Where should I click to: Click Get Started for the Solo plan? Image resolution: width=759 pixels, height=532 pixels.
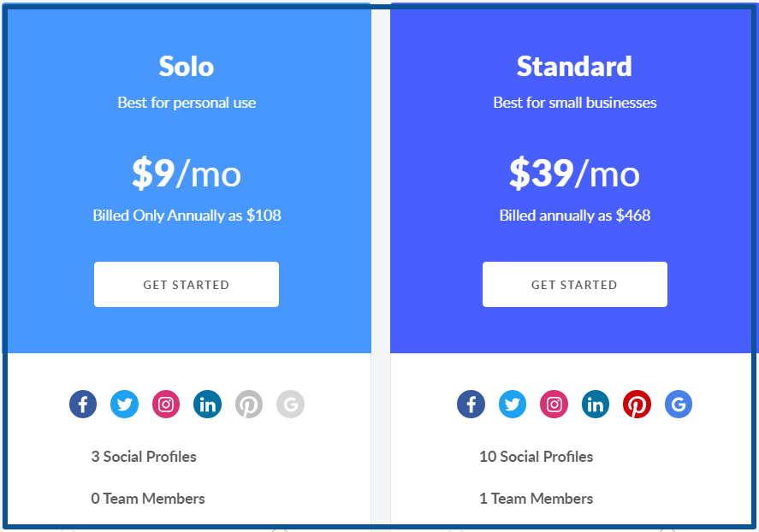(x=187, y=284)
